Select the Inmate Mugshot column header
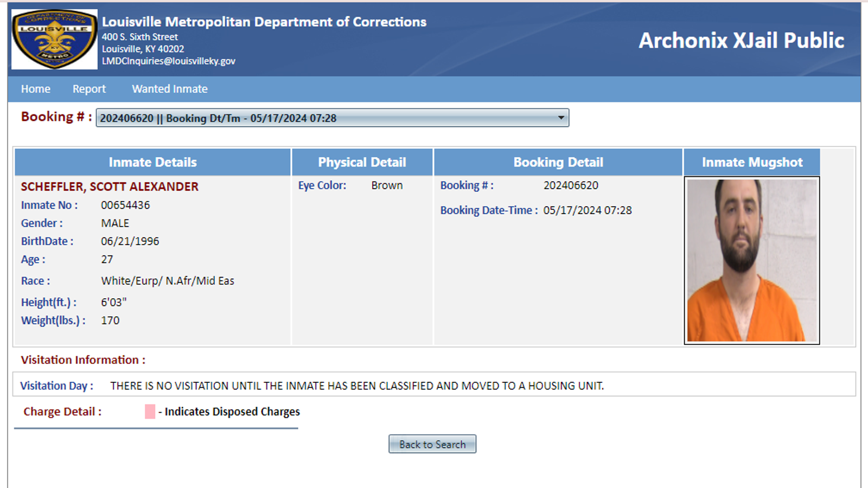This screenshot has width=868, height=488. tap(752, 162)
